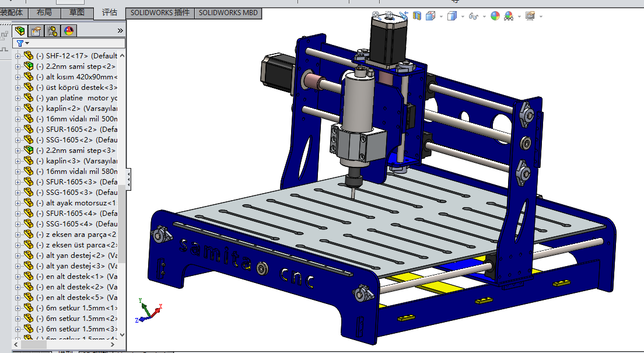Click the Section View icon
This screenshot has width=644, height=353.
pos(417,16)
